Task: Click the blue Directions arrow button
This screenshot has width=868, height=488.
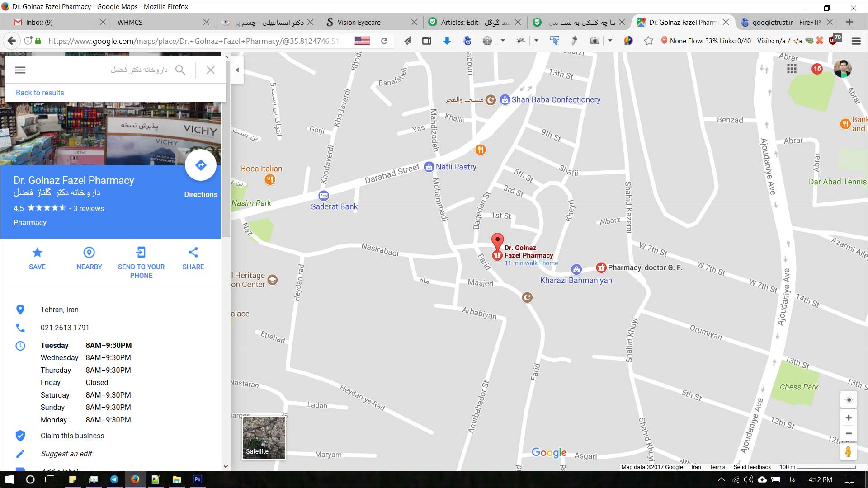Action: [x=201, y=165]
